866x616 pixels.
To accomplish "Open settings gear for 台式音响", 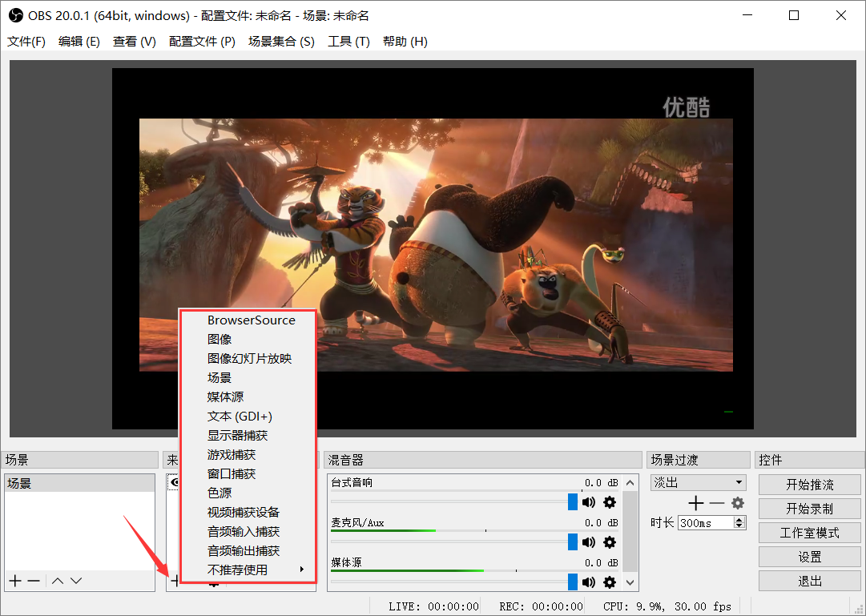I will [610, 502].
